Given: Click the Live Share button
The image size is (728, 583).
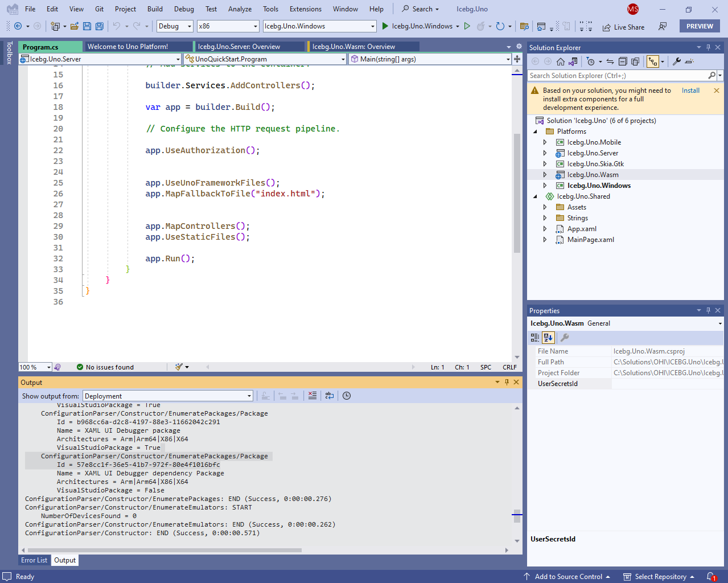Looking at the screenshot, I should click(624, 27).
